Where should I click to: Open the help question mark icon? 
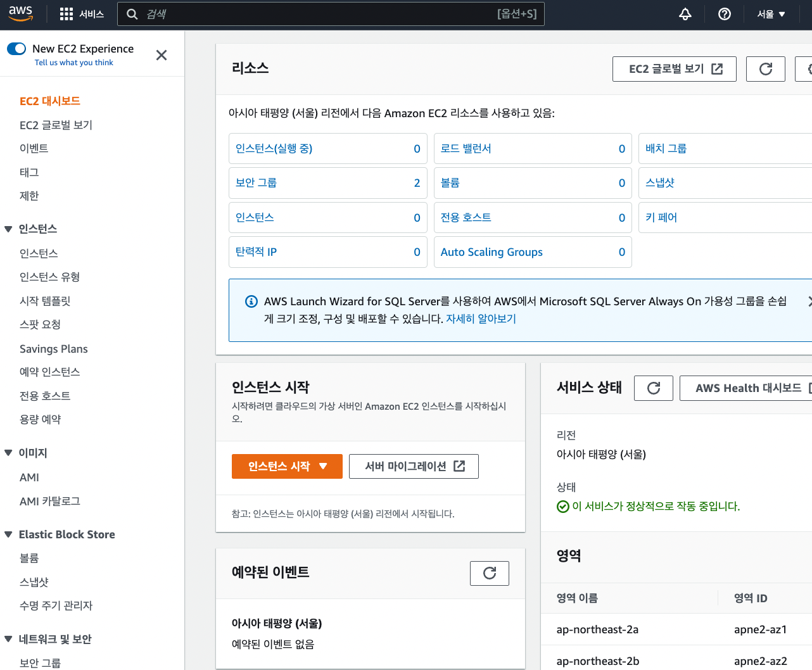tap(725, 14)
